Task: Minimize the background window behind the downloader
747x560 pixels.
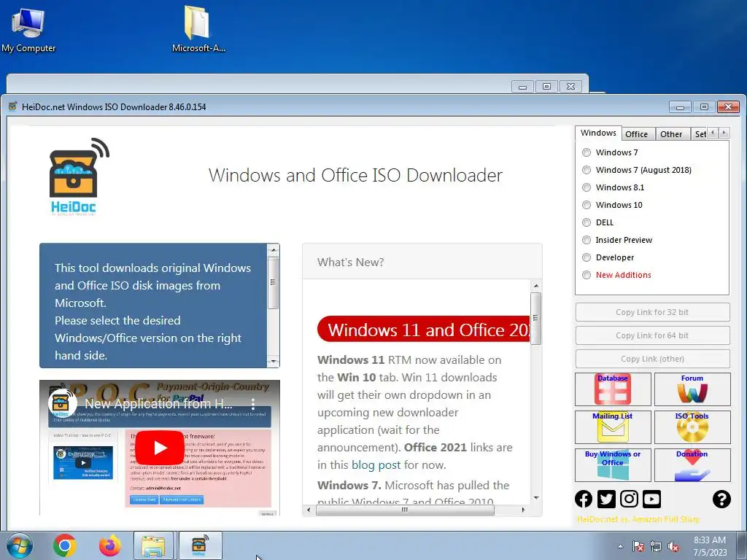Action: [x=522, y=86]
